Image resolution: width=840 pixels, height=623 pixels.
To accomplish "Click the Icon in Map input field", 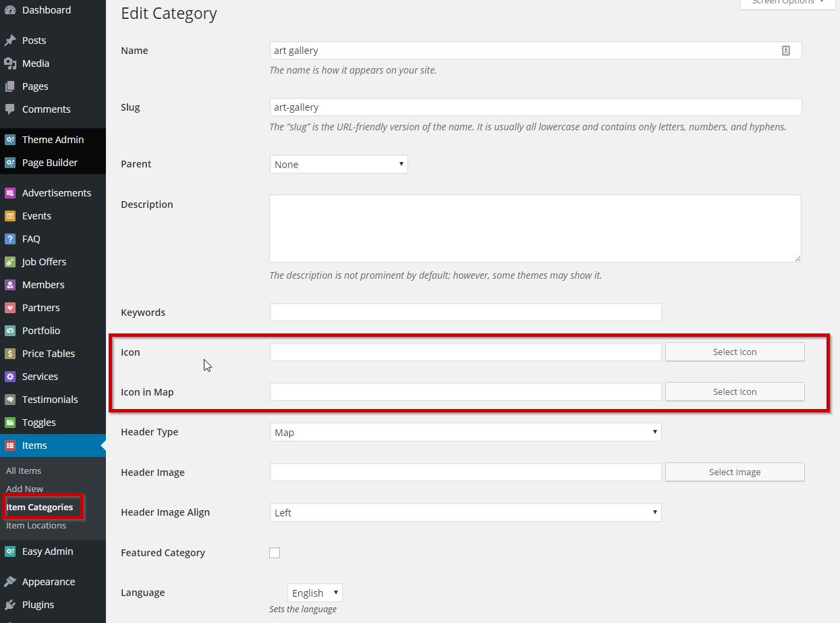I will [466, 391].
